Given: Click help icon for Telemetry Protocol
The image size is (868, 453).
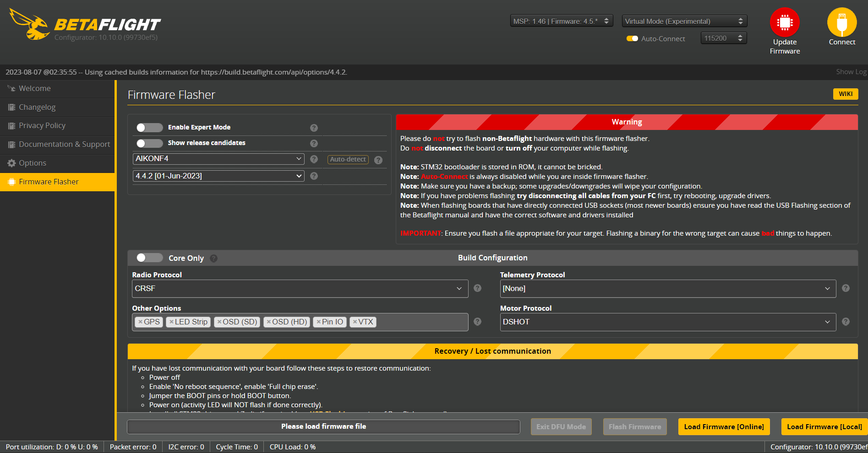Looking at the screenshot, I should (x=846, y=288).
